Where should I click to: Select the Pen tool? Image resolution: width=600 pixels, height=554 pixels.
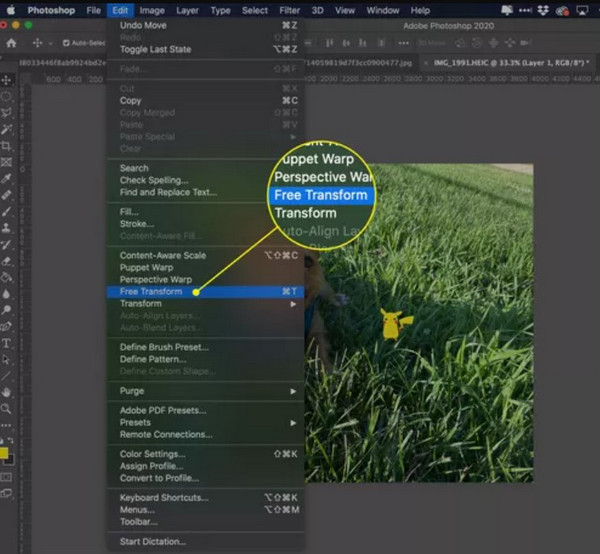point(6,327)
